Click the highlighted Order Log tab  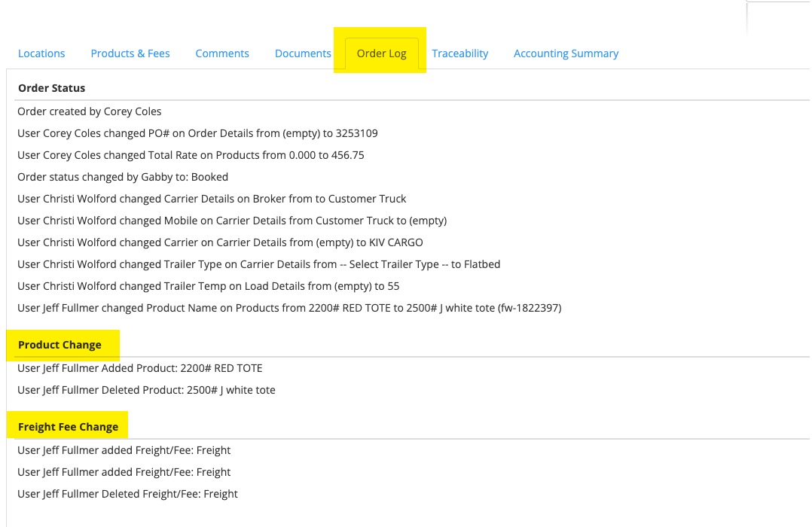click(381, 53)
